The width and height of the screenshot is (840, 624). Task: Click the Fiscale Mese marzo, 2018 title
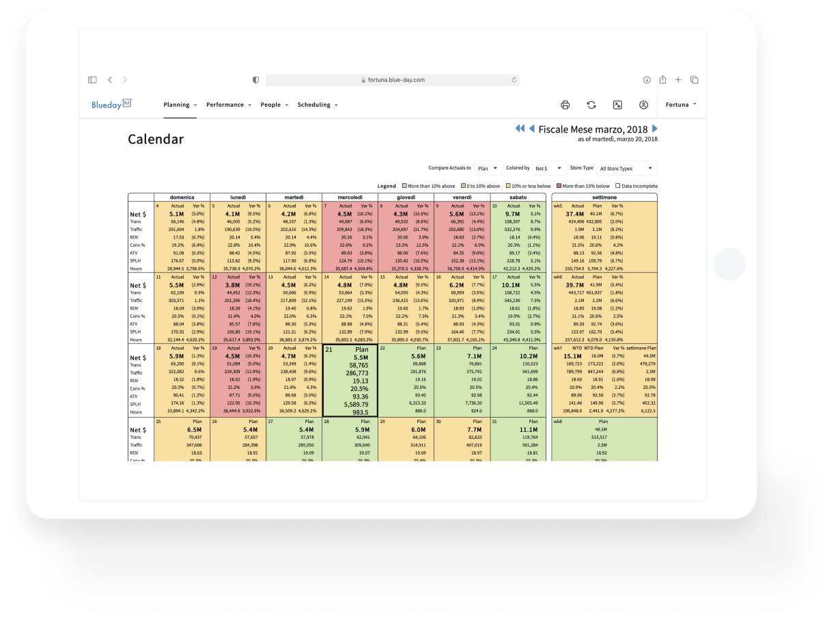(x=593, y=129)
